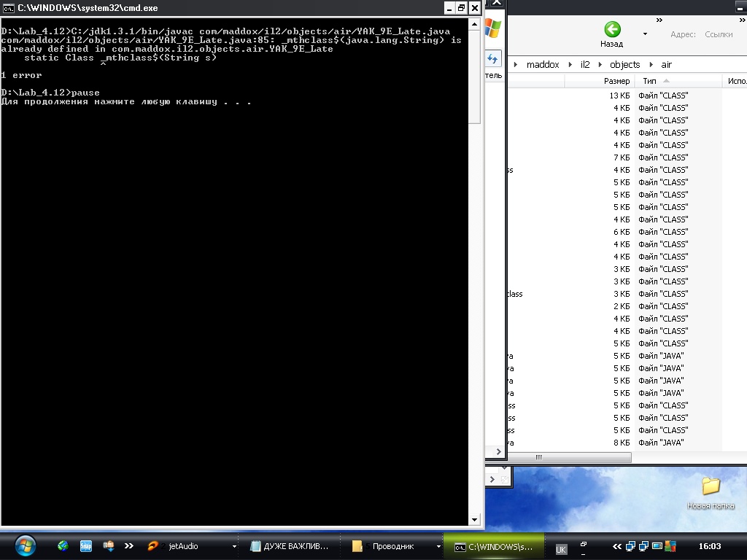Open the Новая папка desktop folder
The image size is (747, 560).
[x=711, y=493]
